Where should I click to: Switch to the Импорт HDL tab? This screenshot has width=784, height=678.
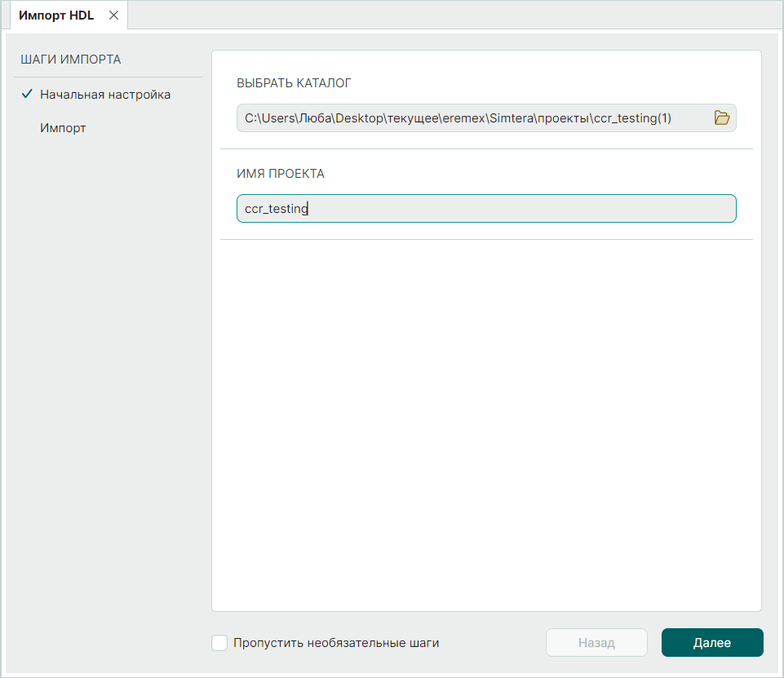56,16
